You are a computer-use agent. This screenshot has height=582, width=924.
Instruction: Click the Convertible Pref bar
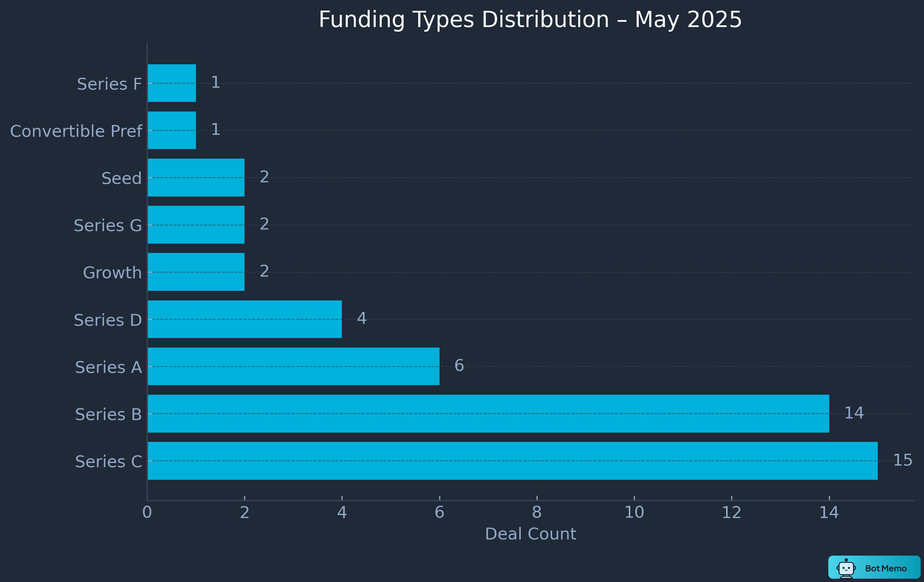point(172,130)
